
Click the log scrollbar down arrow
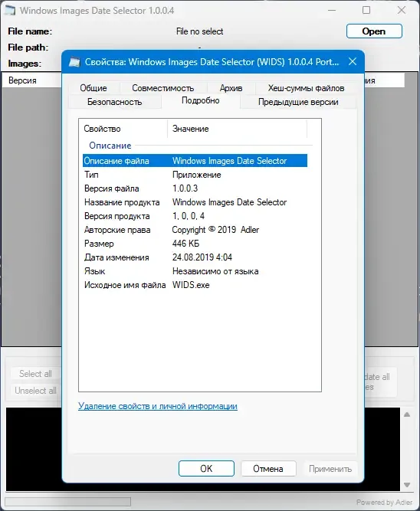(407, 485)
